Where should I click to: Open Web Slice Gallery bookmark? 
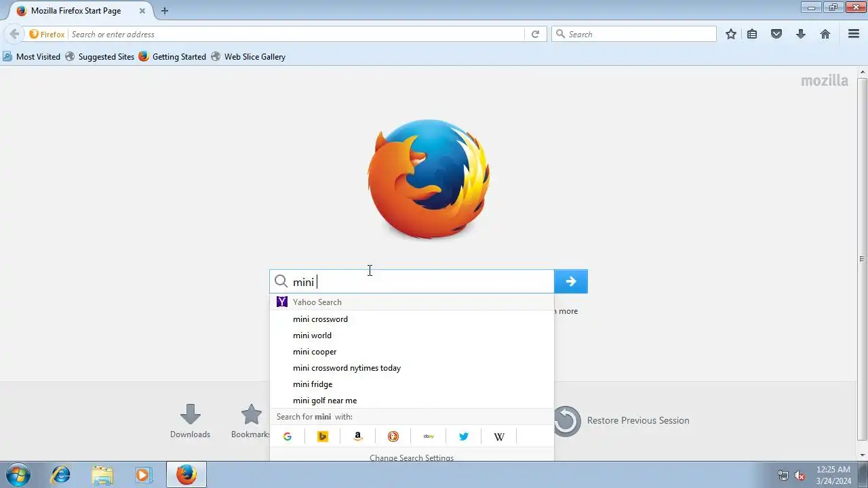[x=248, y=57]
